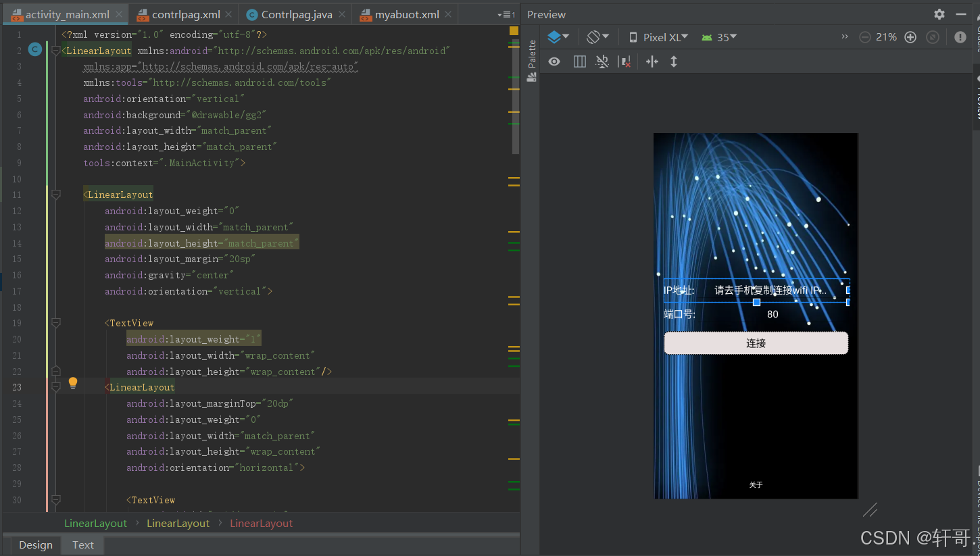Click the first LinearLayout breadcrumb
Viewport: 980px width, 556px height.
click(x=95, y=524)
